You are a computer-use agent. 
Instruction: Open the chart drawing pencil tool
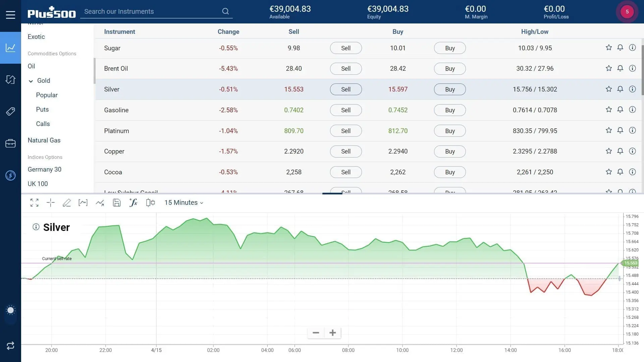point(67,202)
